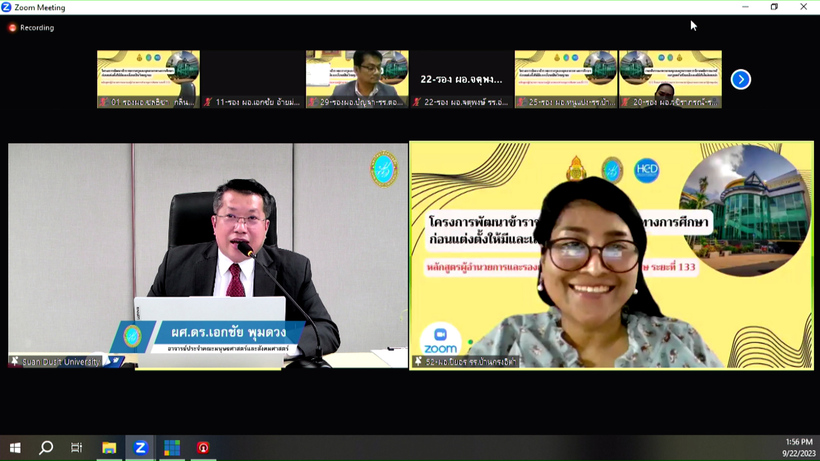Click muted mic icon on thumbnail 20
The width and height of the screenshot is (820, 461).
[x=625, y=102]
